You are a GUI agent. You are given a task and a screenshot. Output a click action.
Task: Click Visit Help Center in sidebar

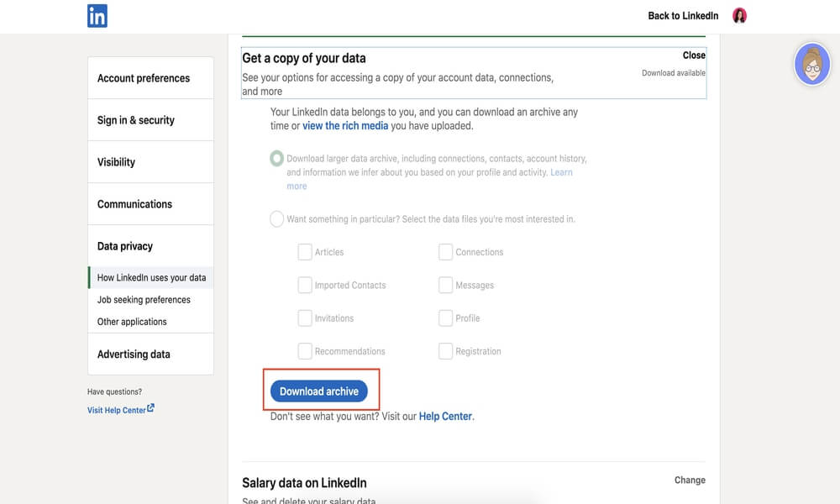tap(116, 410)
